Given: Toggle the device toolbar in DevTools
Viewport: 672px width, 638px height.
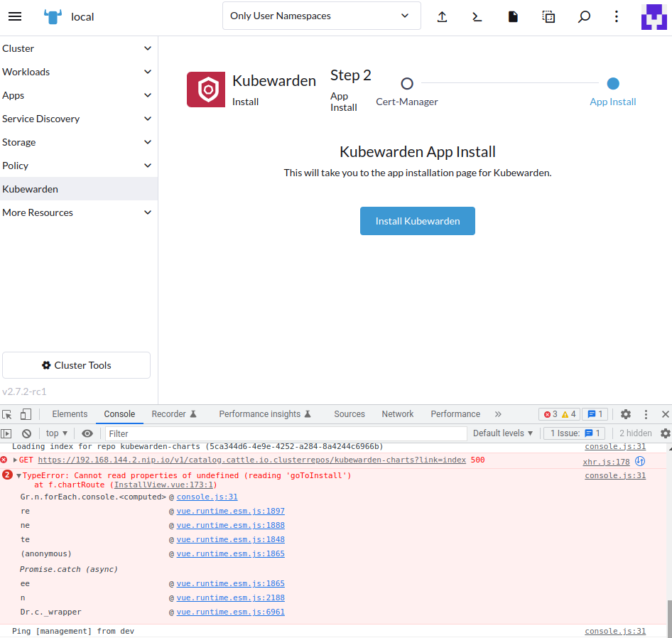Looking at the screenshot, I should (26, 413).
